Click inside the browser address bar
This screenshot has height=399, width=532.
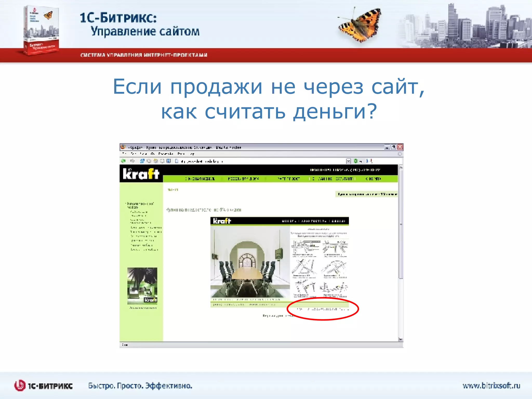pyautogui.click(x=262, y=161)
